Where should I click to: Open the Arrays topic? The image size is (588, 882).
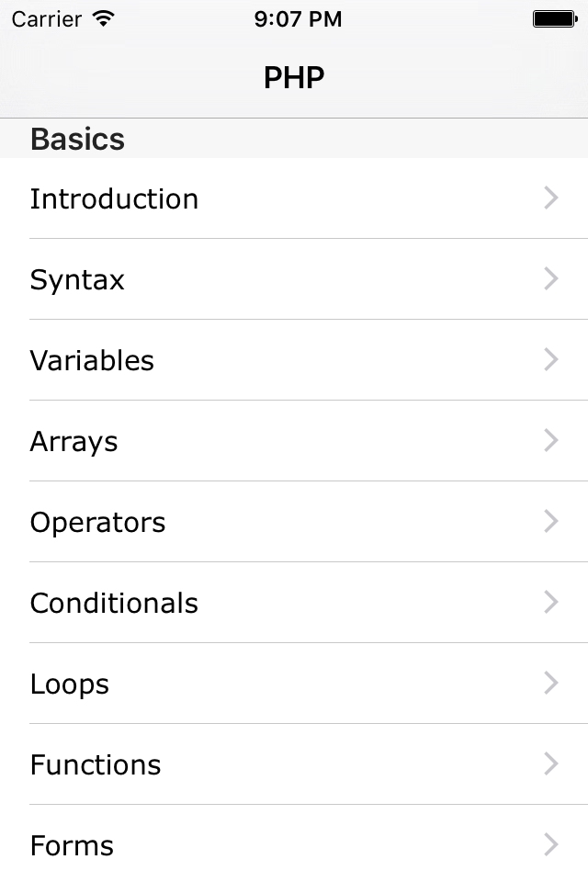(73, 441)
